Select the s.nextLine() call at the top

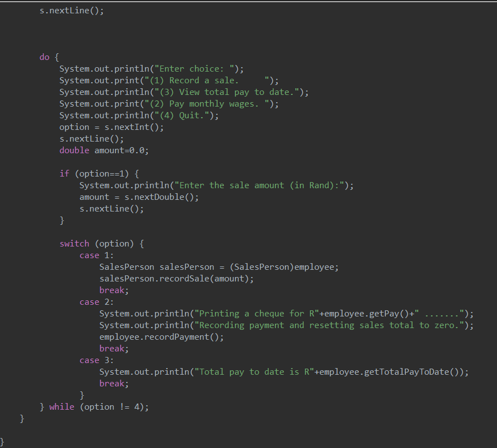tap(71, 10)
